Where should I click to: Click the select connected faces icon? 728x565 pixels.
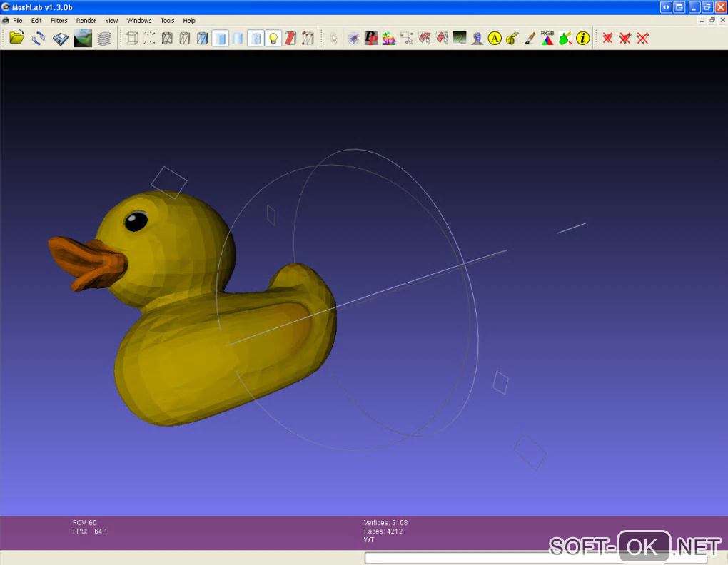coord(442,38)
